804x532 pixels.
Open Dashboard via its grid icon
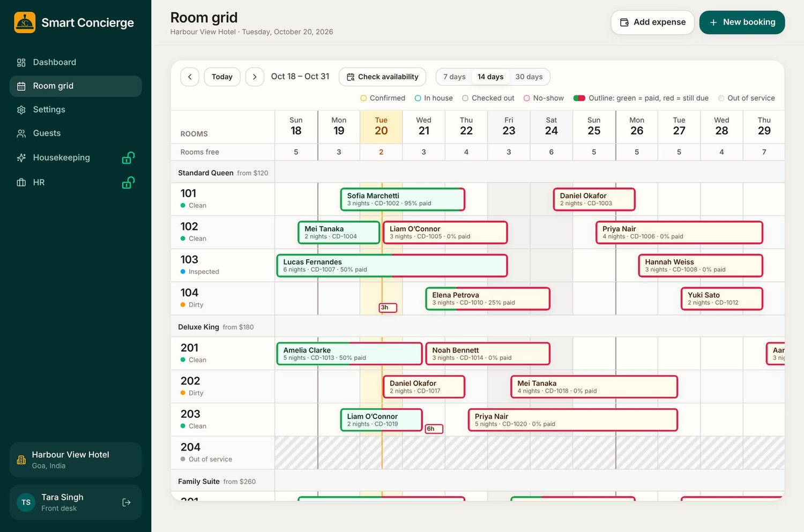pyautogui.click(x=21, y=63)
